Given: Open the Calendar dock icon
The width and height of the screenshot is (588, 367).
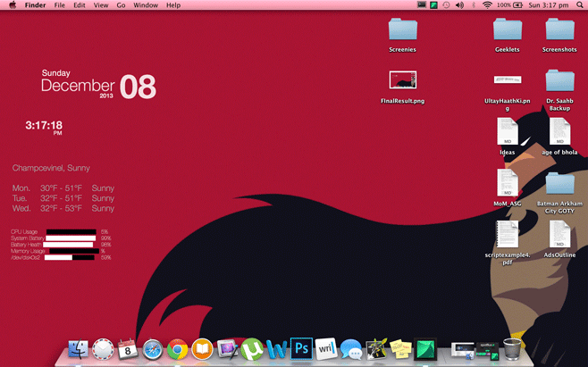Looking at the screenshot, I should (128, 349).
